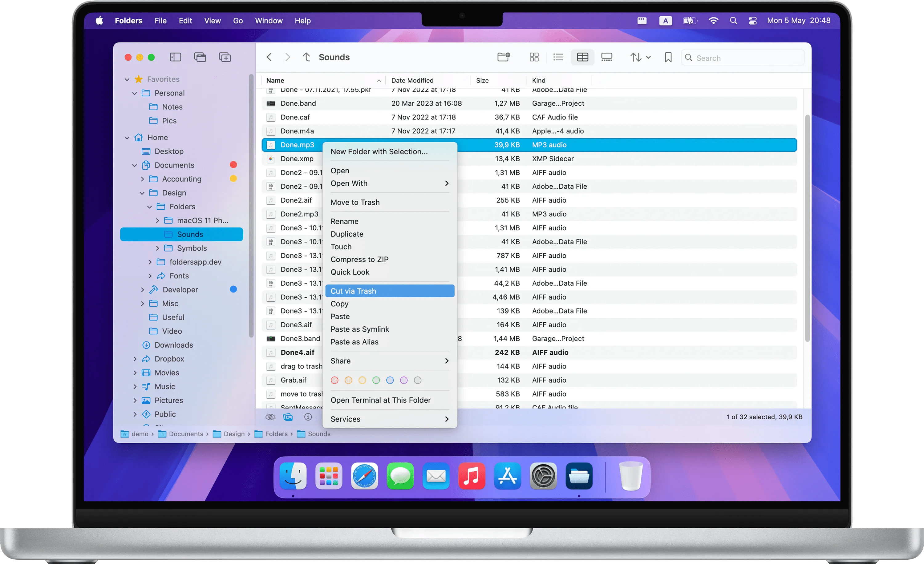Click inside the Search field
Image resolution: width=924 pixels, height=564 pixels.
pos(743,57)
